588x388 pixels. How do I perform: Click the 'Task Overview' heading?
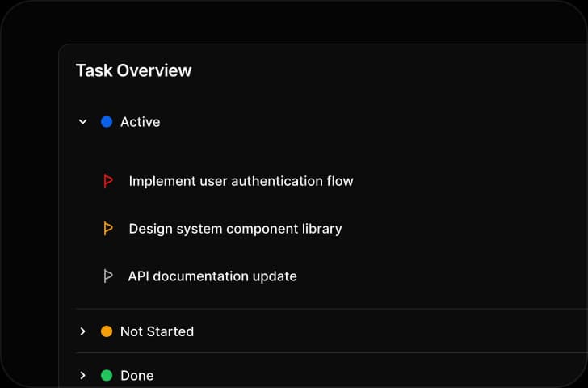[134, 70]
